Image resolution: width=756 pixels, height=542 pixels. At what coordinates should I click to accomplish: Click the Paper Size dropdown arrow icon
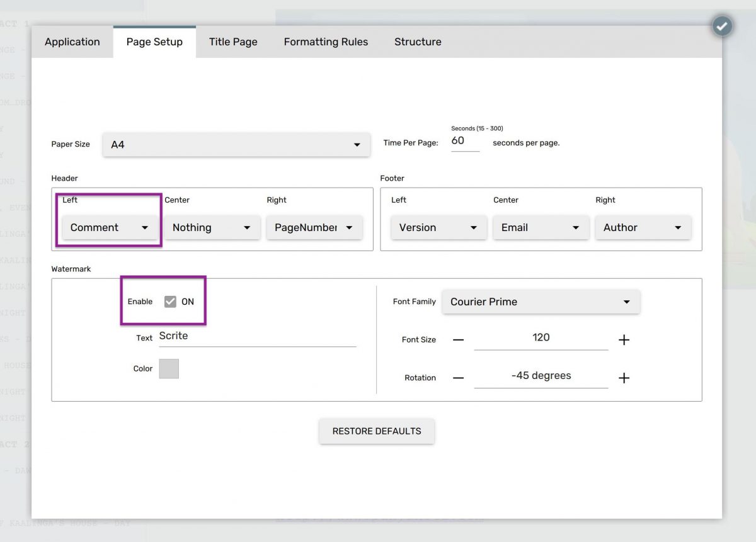point(357,144)
